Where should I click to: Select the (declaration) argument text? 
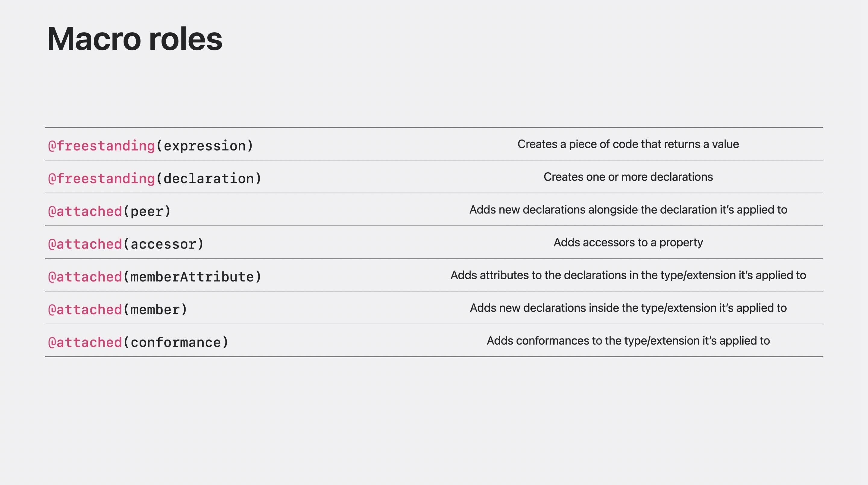click(209, 179)
